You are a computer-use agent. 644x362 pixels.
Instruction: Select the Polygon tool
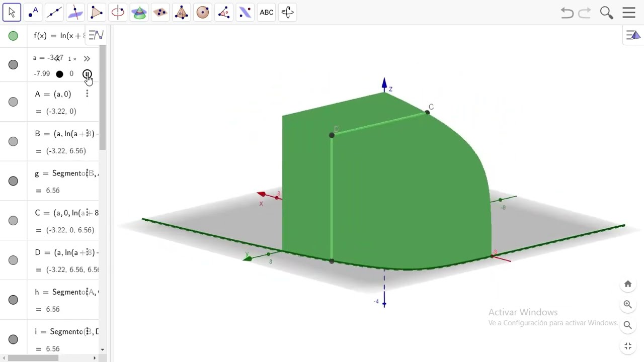(x=97, y=12)
